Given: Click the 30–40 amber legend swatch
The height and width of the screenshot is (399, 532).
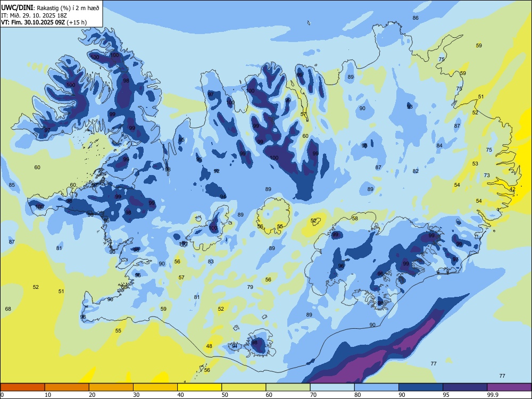Looking at the screenshot, I should pos(155,387).
